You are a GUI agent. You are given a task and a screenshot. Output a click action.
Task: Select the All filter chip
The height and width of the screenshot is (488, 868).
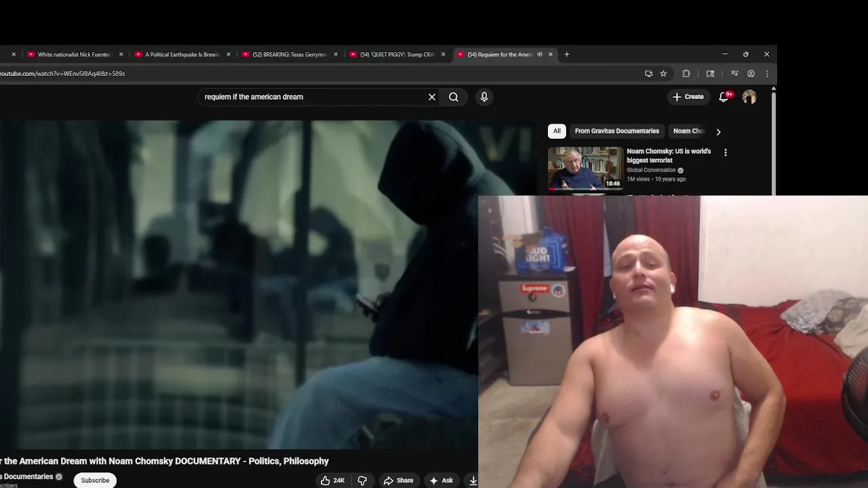pyautogui.click(x=557, y=131)
